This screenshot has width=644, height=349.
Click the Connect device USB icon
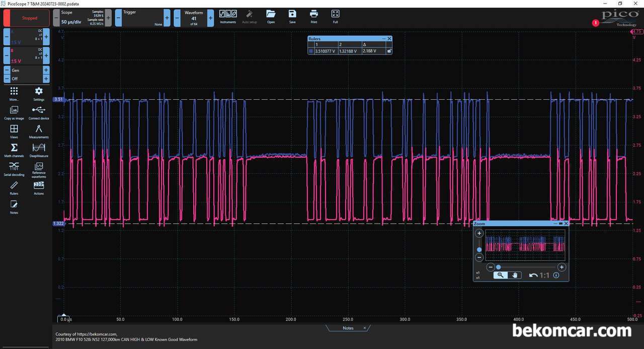point(39,112)
